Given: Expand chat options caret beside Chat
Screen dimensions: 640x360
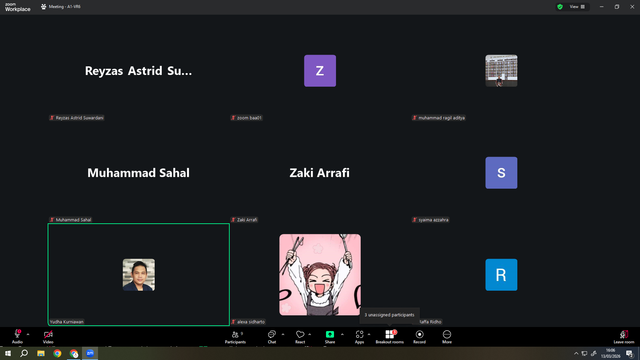Looking at the screenshot, I should click(x=283, y=334).
